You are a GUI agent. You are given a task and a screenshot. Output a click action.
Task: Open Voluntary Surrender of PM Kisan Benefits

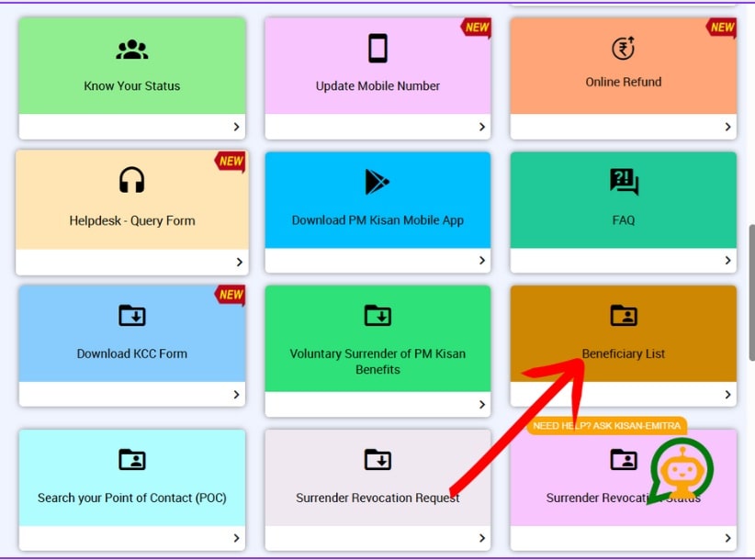click(377, 362)
